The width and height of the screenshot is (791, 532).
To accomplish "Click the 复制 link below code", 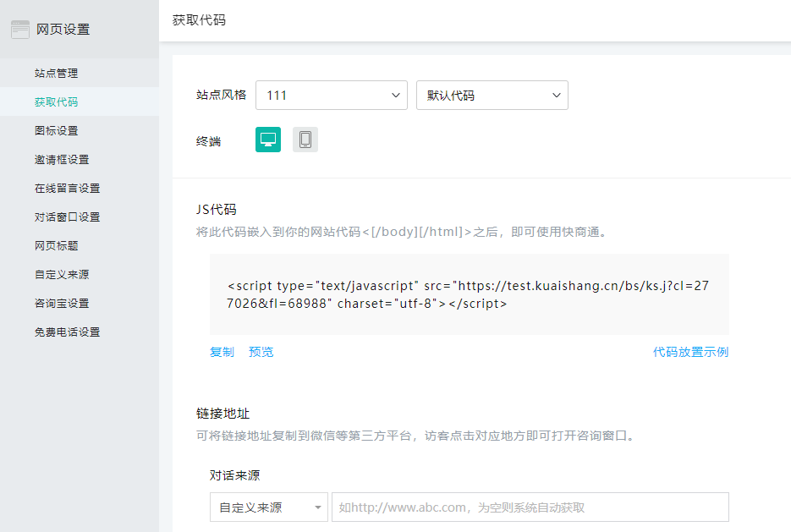I will tap(222, 352).
